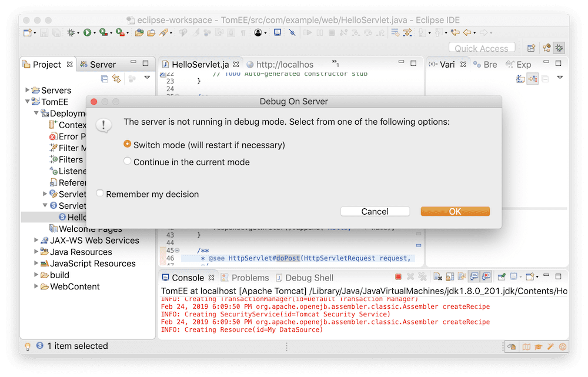
Task: Expand the JavaScript Resources node
Action: [36, 263]
